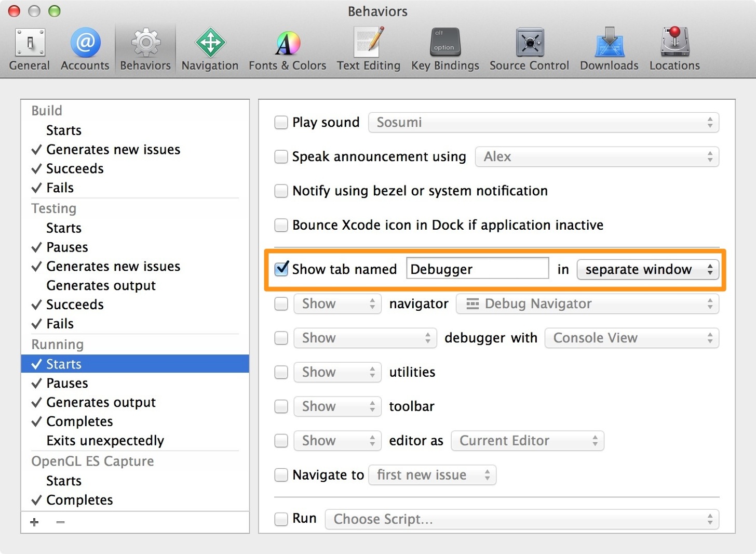The height and width of the screenshot is (554, 756).
Task: Select Succeeds under Testing
Action: (135, 305)
